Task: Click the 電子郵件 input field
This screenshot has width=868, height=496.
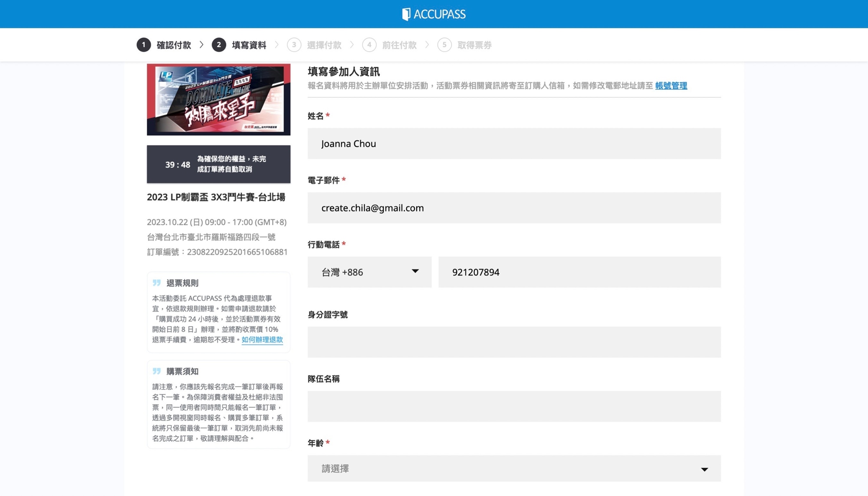Action: 514,208
